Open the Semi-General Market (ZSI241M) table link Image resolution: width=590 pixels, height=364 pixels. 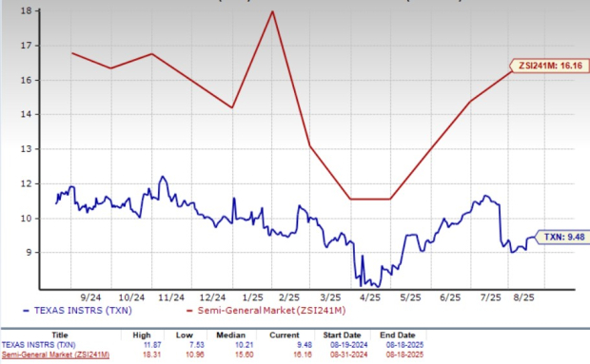coord(55,354)
